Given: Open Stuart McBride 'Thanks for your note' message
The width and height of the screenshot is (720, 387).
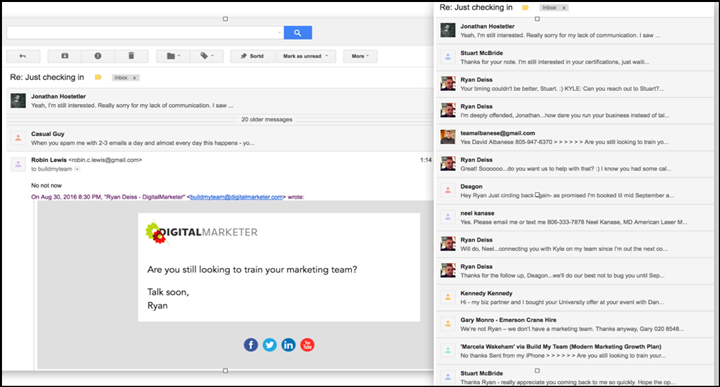Looking at the screenshot, I should point(575,57).
